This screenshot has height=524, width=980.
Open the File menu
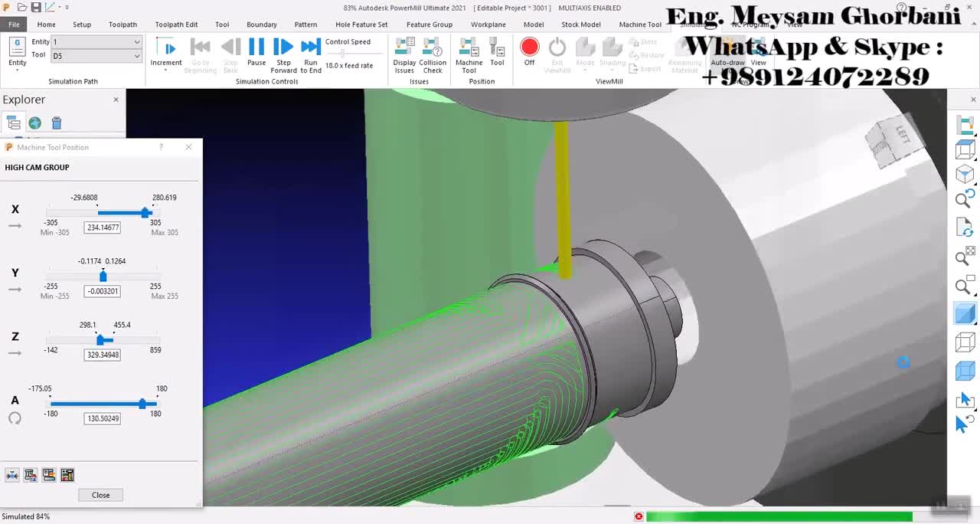[x=14, y=25]
